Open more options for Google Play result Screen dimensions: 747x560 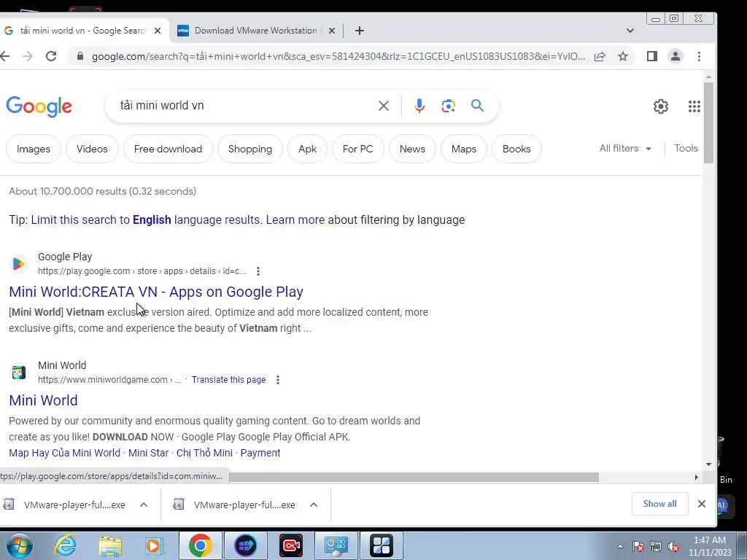point(258,271)
